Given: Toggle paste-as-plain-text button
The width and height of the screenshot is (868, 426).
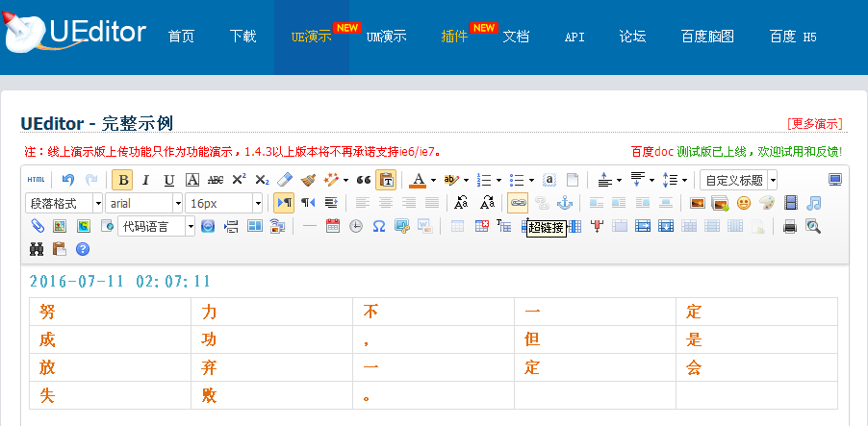Looking at the screenshot, I should pyautogui.click(x=386, y=180).
